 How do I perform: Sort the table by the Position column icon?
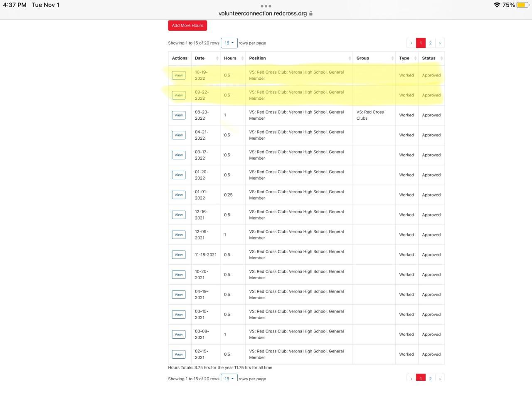[x=350, y=58]
